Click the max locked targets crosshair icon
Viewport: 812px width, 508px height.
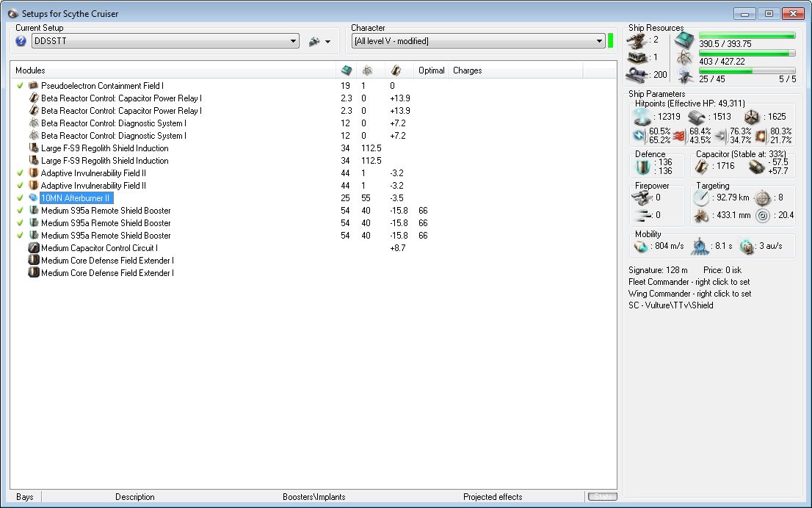pos(763,197)
